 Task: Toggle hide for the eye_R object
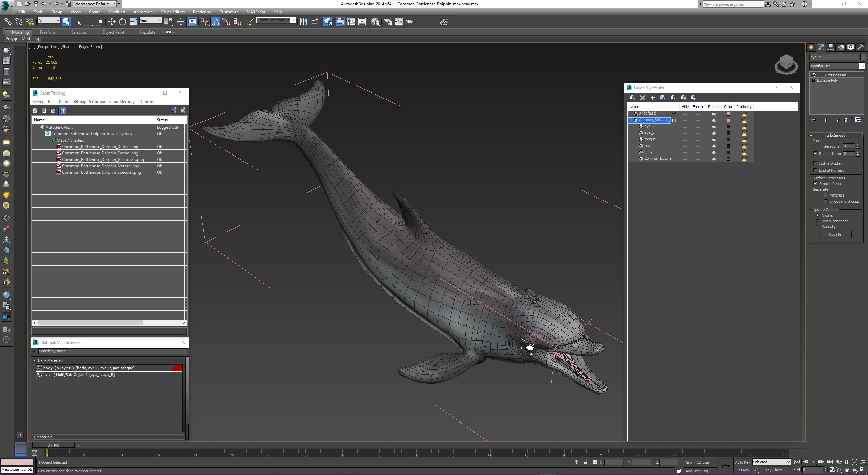click(x=685, y=127)
